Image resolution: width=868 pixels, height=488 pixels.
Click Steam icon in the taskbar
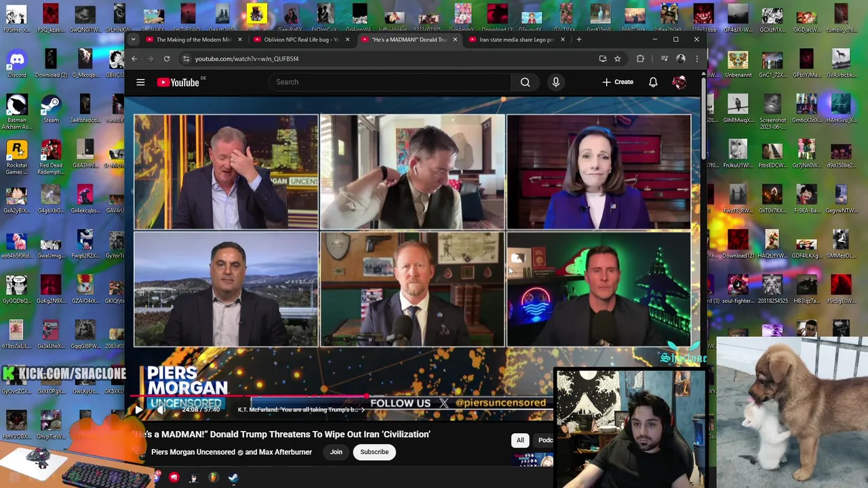pos(233,479)
